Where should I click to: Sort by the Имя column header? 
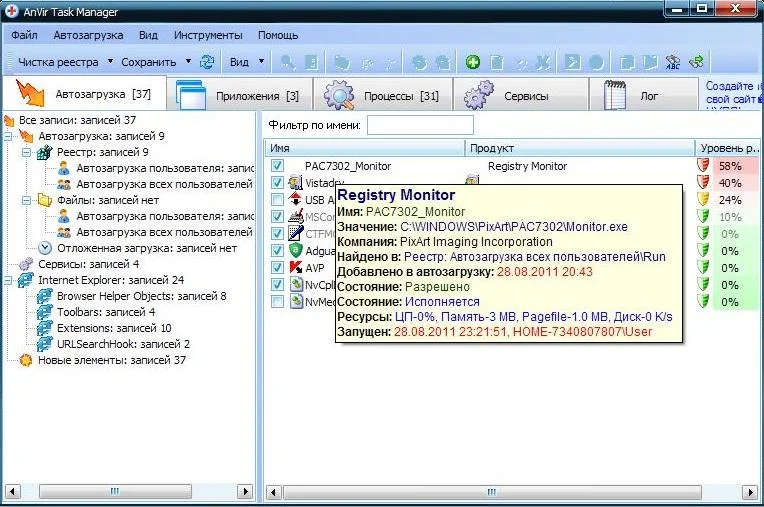[365, 148]
